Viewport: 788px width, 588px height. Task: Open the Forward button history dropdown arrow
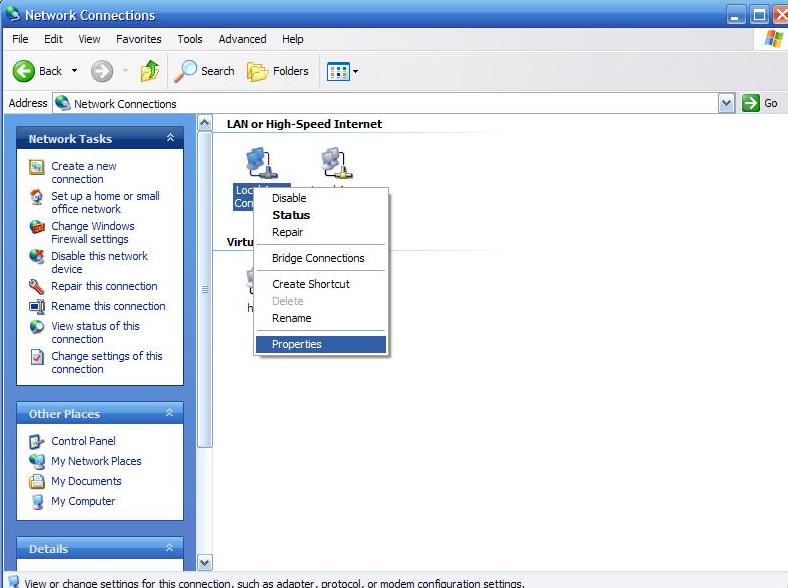point(125,71)
